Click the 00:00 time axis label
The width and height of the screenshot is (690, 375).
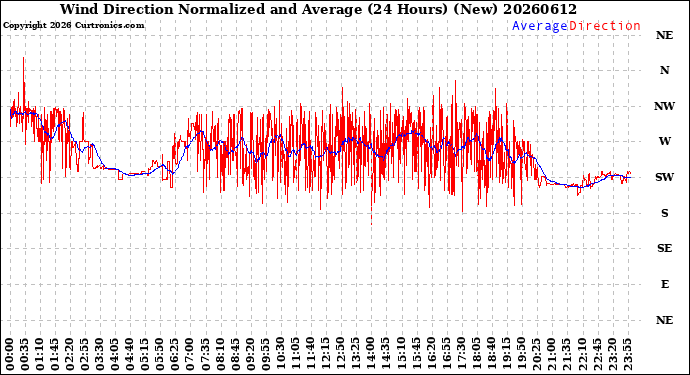click(10, 355)
